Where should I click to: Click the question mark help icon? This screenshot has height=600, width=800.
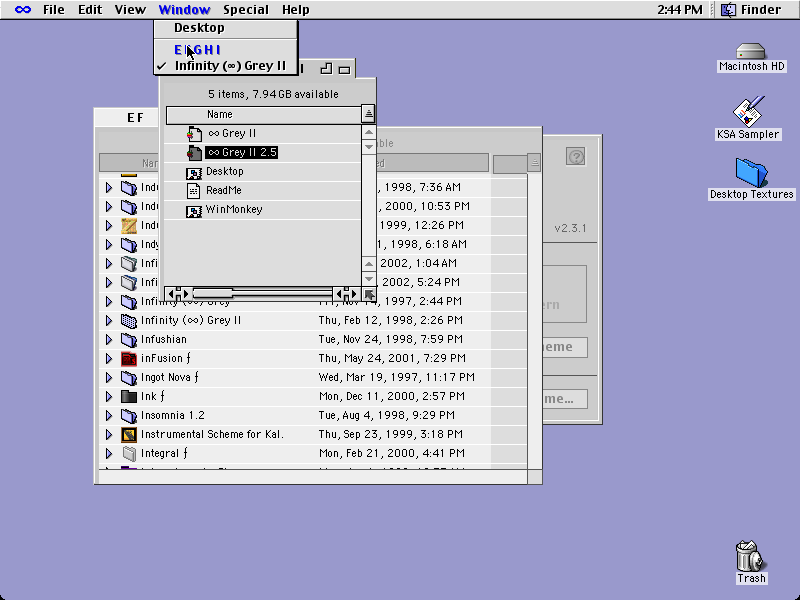(x=576, y=156)
